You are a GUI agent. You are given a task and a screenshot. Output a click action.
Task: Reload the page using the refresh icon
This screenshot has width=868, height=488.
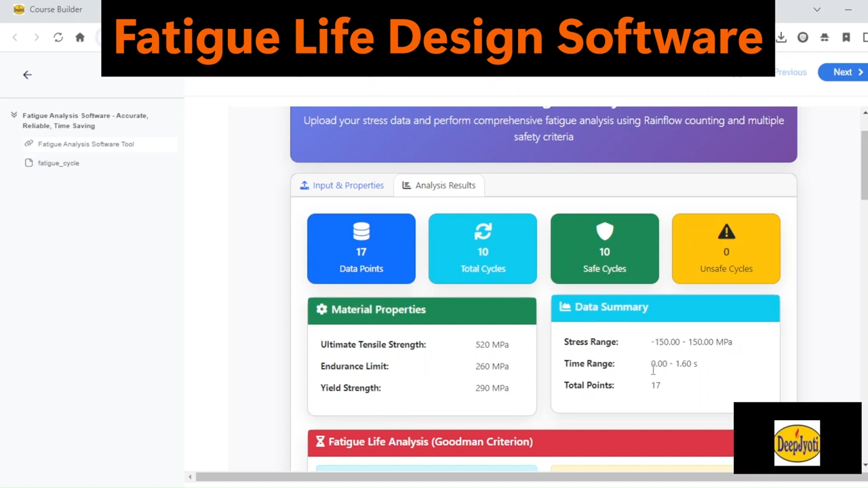coord(58,37)
